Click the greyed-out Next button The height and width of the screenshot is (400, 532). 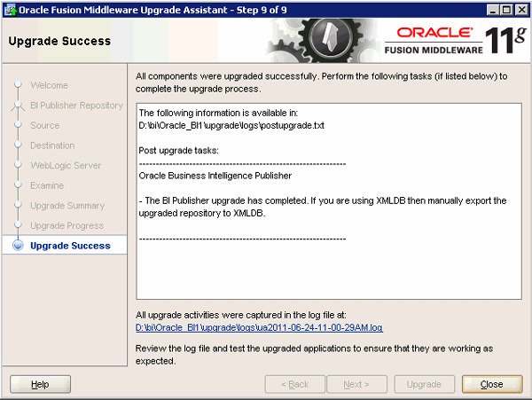356,384
